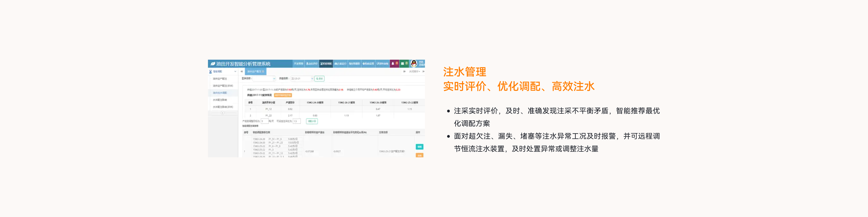Open the 区块名称 dropdown
This screenshot has width=868, height=217.
(x=264, y=78)
